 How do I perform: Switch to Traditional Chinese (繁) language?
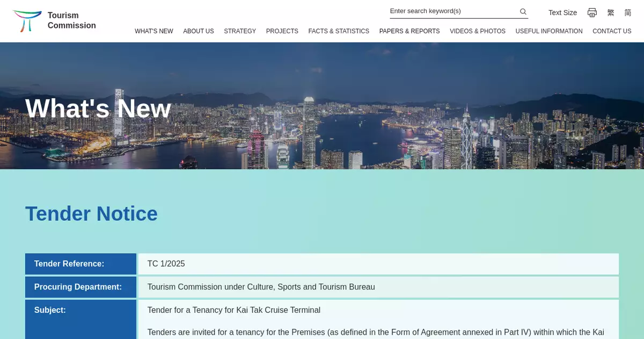click(x=611, y=12)
